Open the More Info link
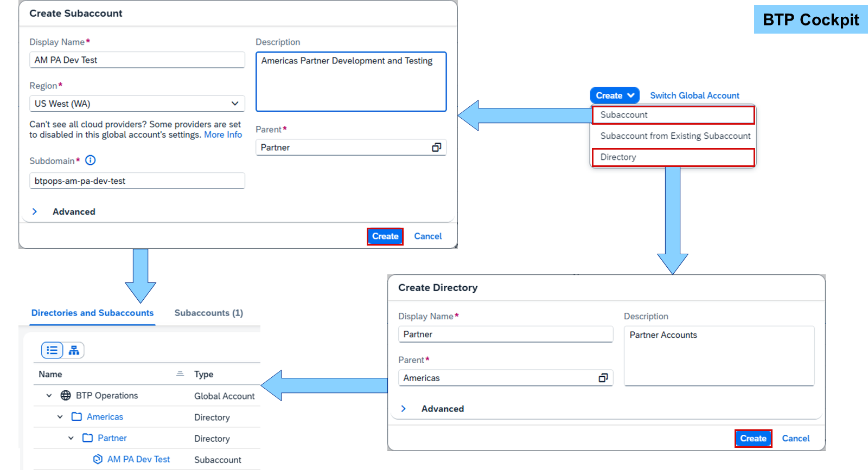Screen dimensions: 868x470 tap(223, 134)
